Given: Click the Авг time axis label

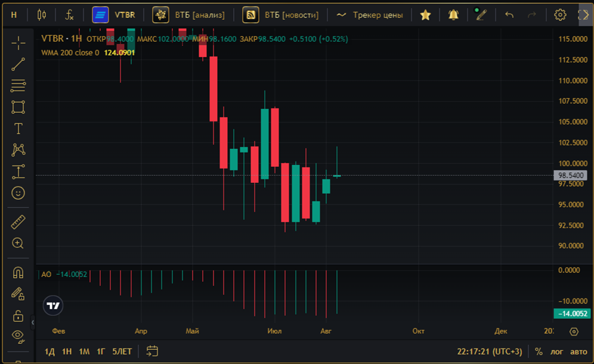Looking at the screenshot, I should (326, 331).
